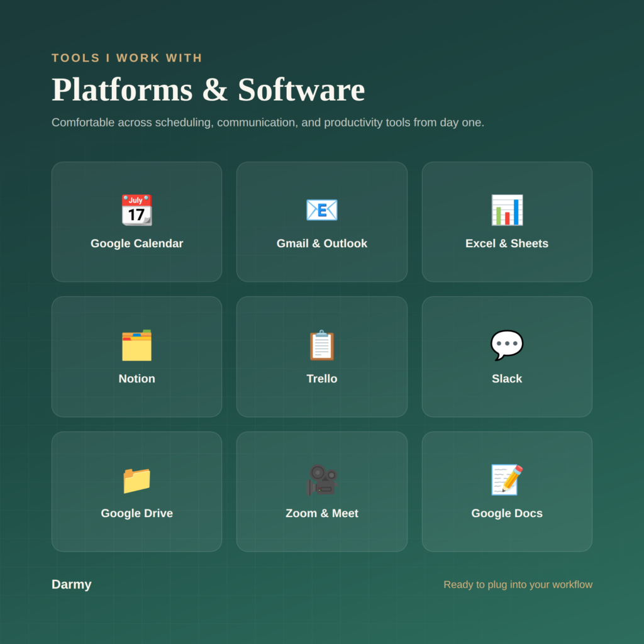The image size is (644, 644).
Task: Select the Trello label
Action: click(x=321, y=379)
